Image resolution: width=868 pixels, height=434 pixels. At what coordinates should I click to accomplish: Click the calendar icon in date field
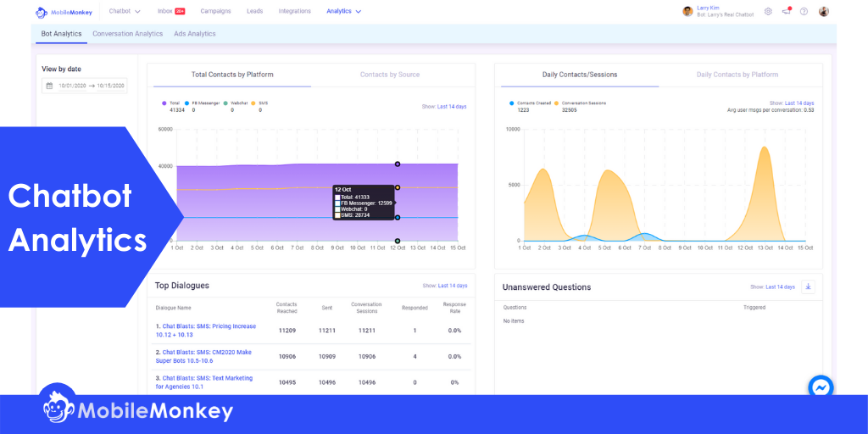[49, 86]
